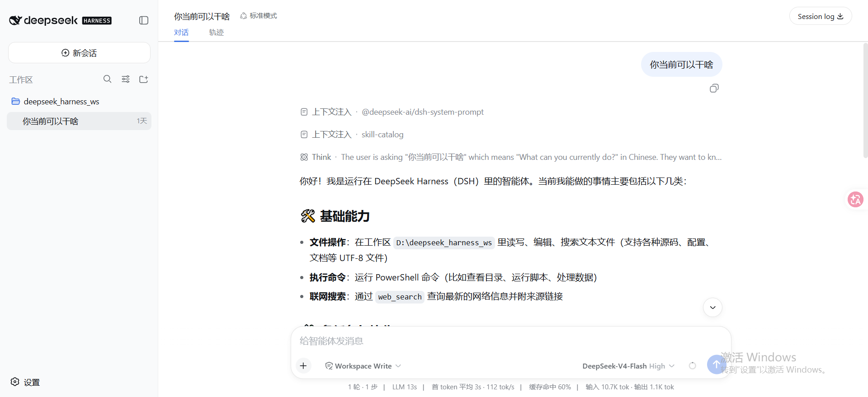
Task: Click the 缓存命中 60% status entry
Action: (550, 387)
